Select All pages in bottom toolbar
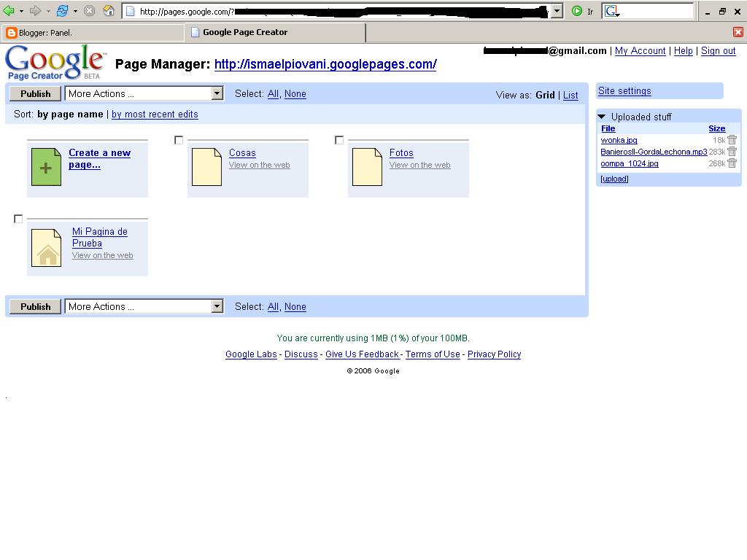The width and height of the screenshot is (747, 560). coord(273,307)
